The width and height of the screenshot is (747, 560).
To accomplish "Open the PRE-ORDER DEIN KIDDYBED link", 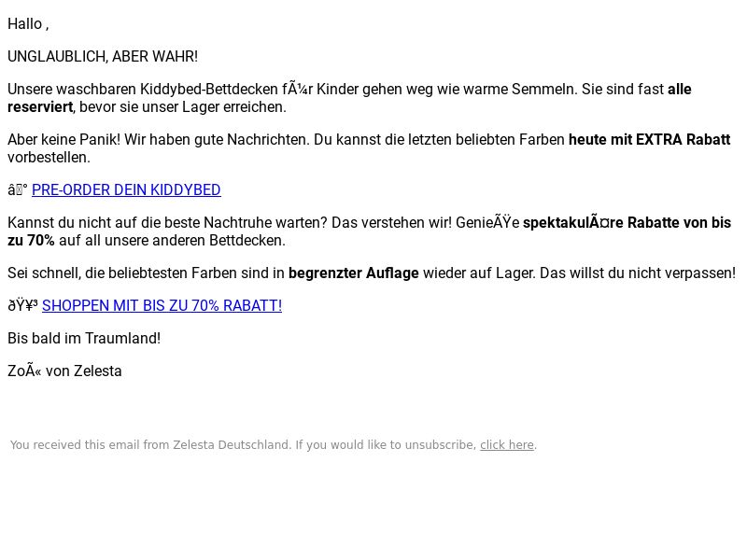I will point(126,190).
